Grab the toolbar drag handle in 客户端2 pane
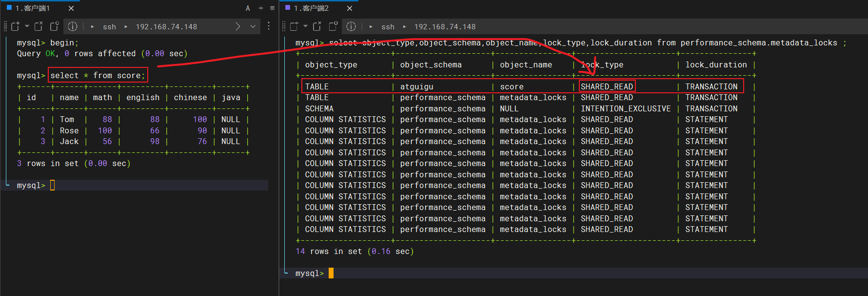Viewport: 868px width, 296px height. coord(284,26)
